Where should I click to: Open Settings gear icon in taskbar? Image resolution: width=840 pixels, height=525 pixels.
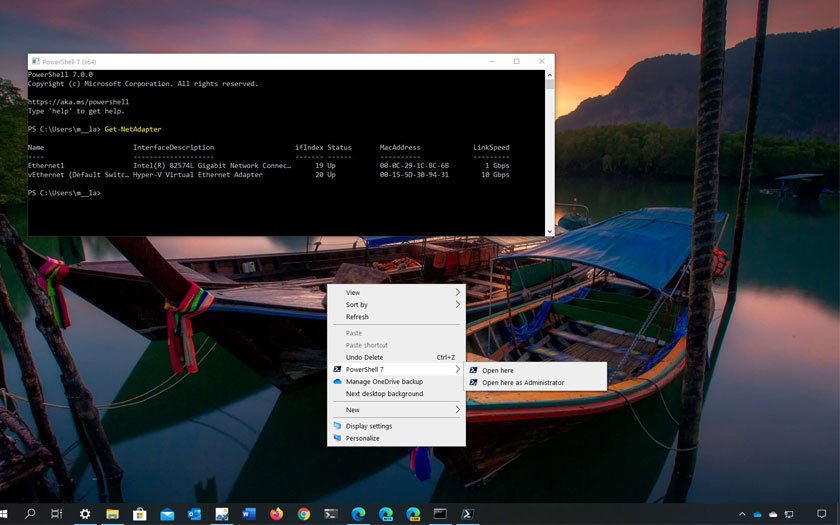[x=85, y=514]
